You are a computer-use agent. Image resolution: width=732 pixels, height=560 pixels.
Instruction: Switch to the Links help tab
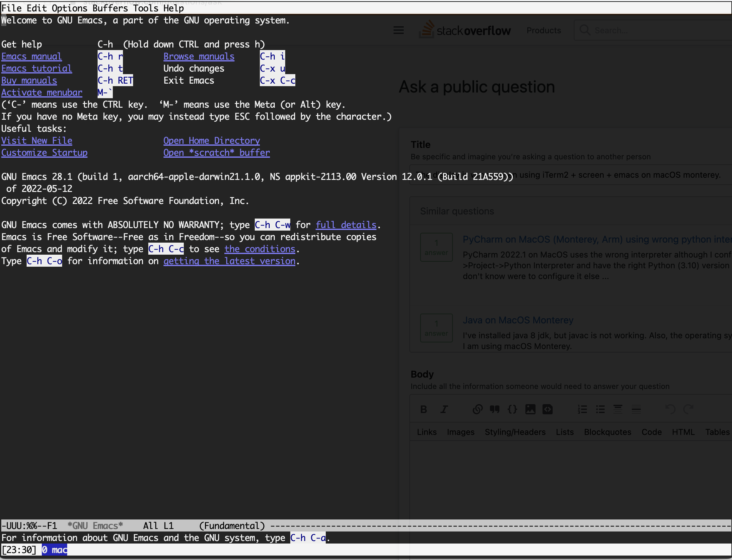click(x=427, y=432)
